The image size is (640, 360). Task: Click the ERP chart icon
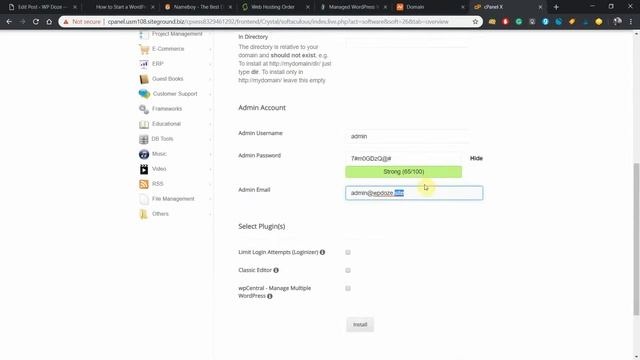(144, 64)
